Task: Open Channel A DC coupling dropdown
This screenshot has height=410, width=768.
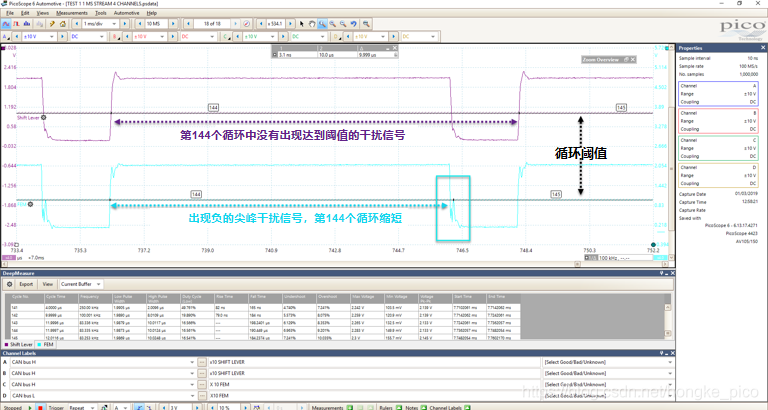Action: [101, 37]
